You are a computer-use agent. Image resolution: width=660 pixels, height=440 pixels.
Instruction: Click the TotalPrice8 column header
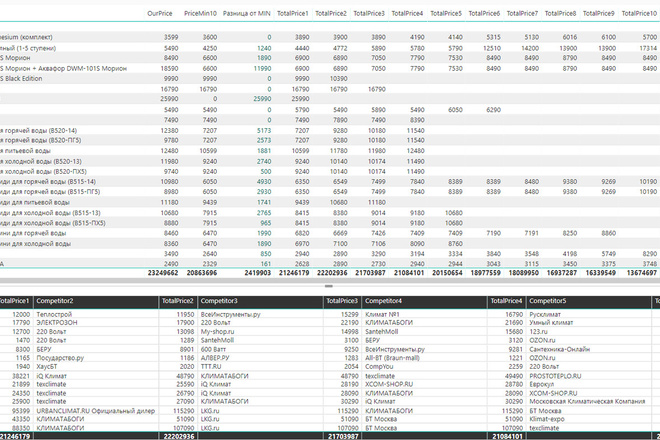point(560,13)
